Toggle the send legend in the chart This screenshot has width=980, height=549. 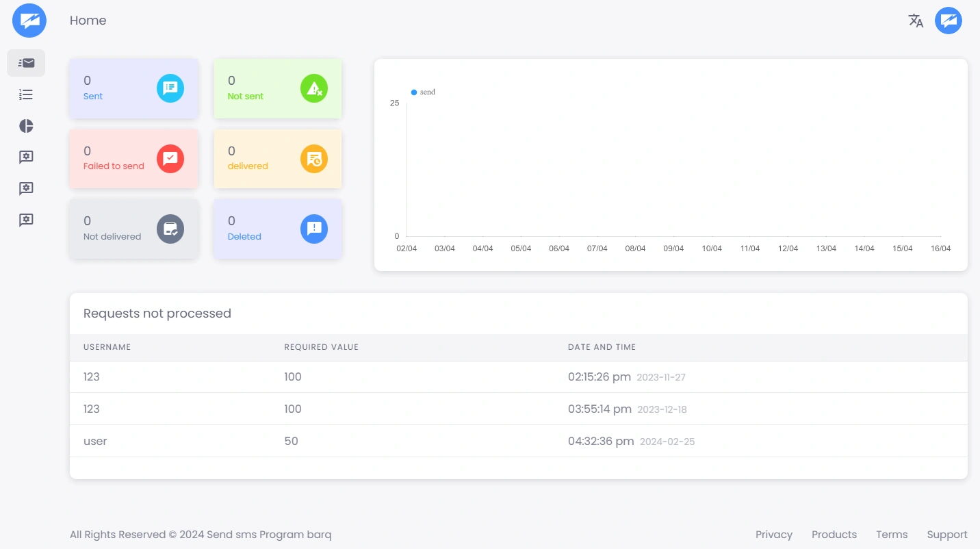coord(423,92)
